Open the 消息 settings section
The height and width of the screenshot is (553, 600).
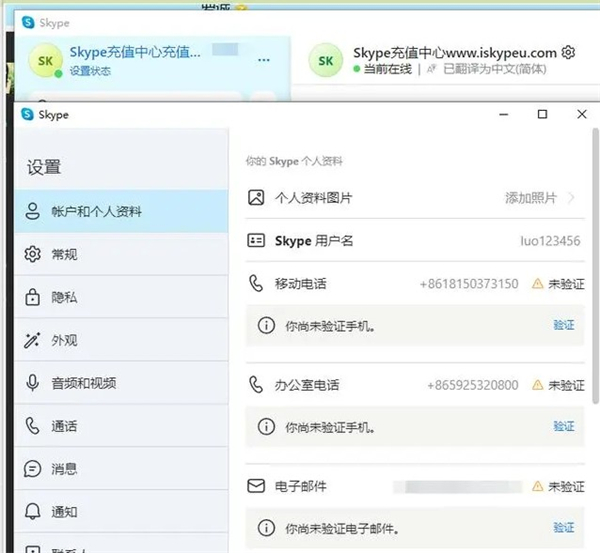121,468
